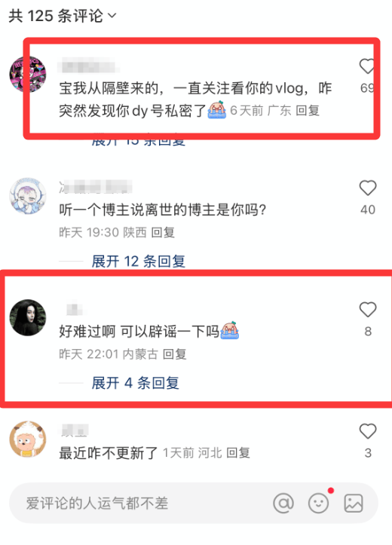Expand the 共 125 条评论 sort dropdown
The height and width of the screenshot is (545, 392).
(x=63, y=16)
